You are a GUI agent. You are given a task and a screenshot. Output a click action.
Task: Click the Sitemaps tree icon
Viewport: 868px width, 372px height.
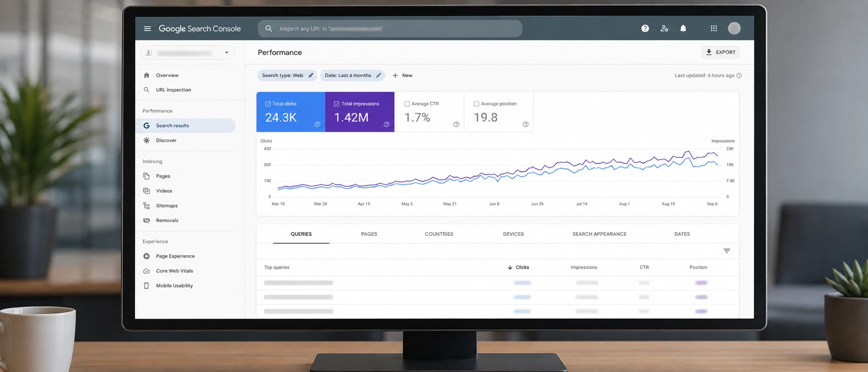[146, 206]
